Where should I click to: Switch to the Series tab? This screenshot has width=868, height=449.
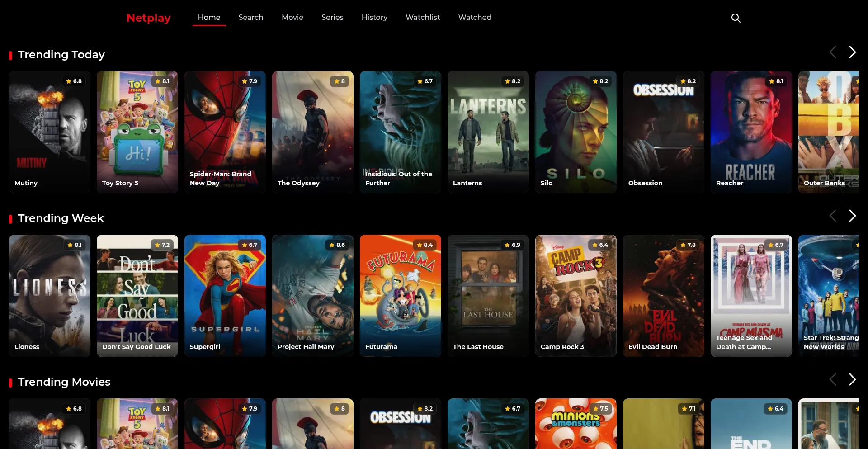pyautogui.click(x=332, y=17)
